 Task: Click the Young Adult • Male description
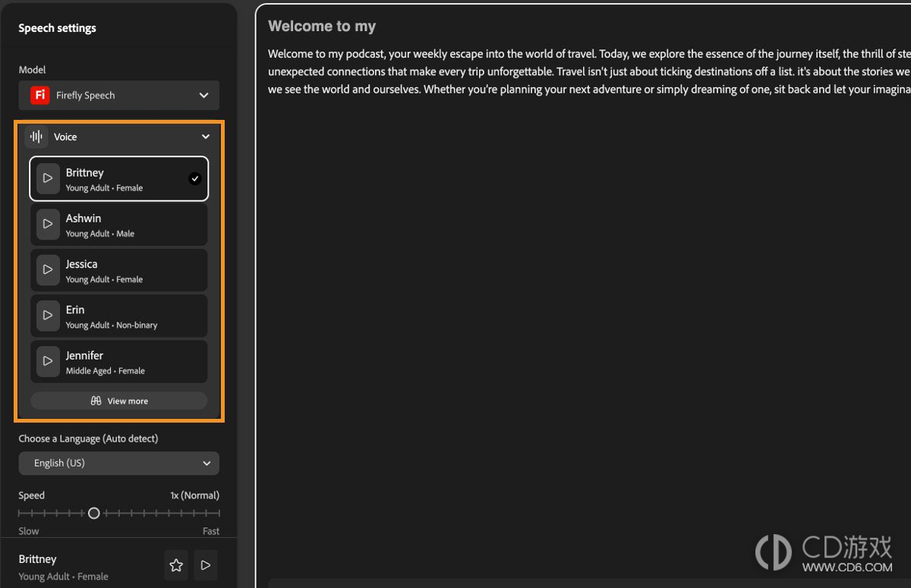point(100,234)
